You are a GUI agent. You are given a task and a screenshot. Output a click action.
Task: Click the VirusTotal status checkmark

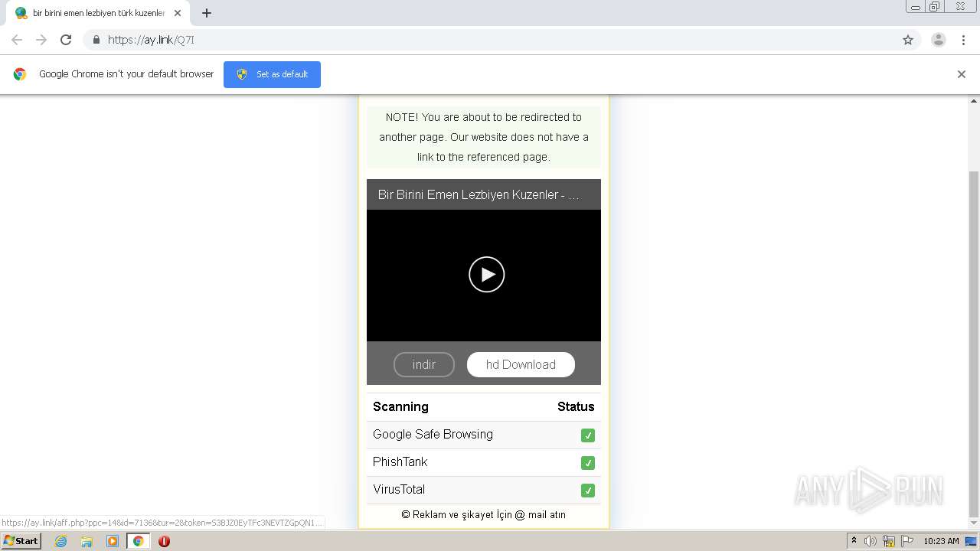coord(588,491)
